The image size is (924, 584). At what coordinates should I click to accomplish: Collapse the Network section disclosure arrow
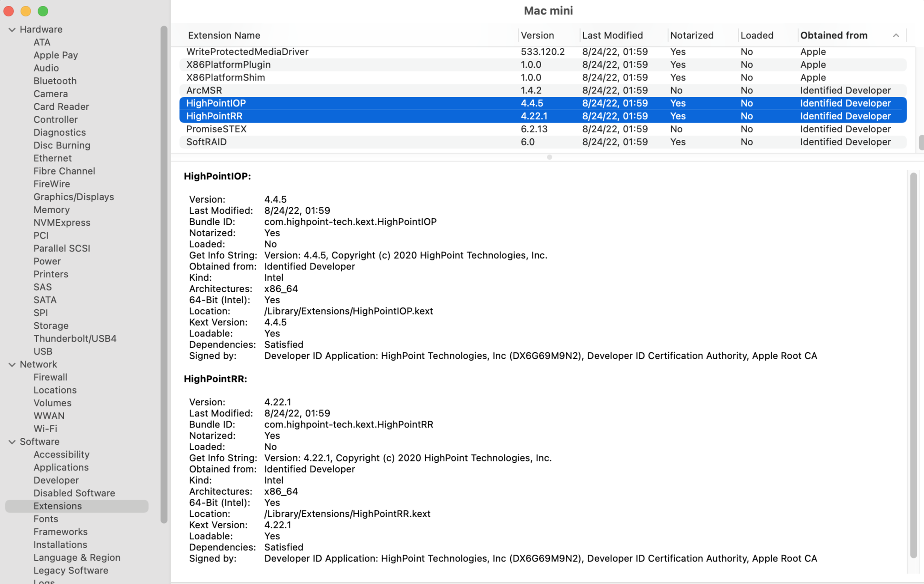click(x=12, y=365)
